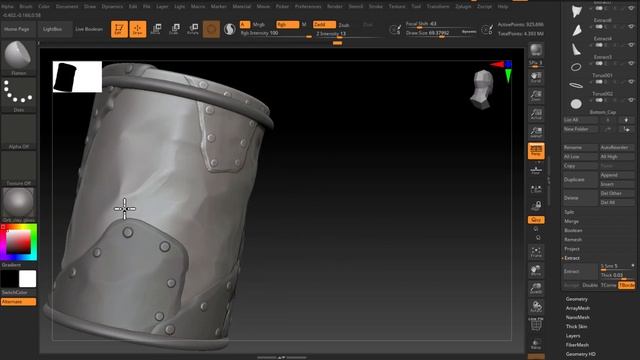The width and height of the screenshot is (640, 360).
Task: Click the Transp icon at bottom of shelf
Action: coord(536,344)
